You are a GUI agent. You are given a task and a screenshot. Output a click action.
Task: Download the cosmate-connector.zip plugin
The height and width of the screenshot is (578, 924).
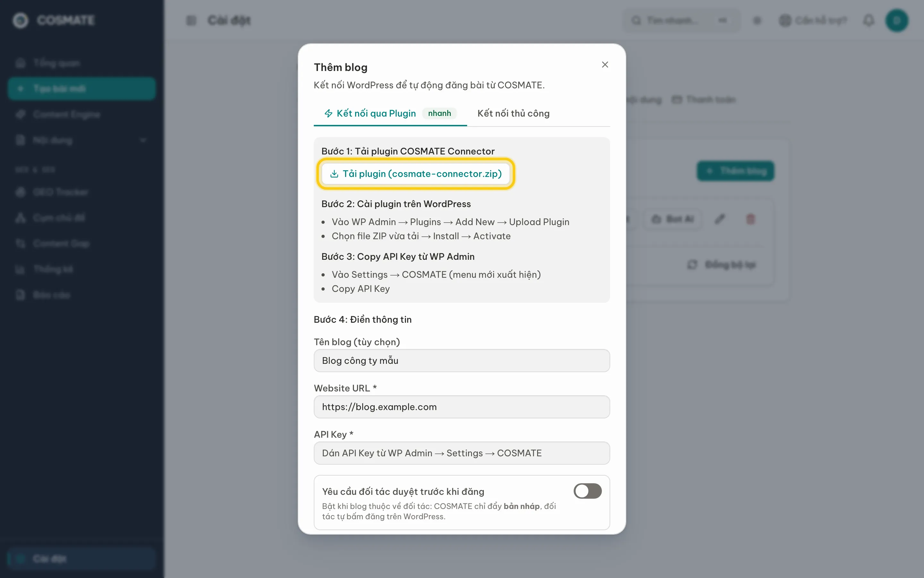click(415, 173)
